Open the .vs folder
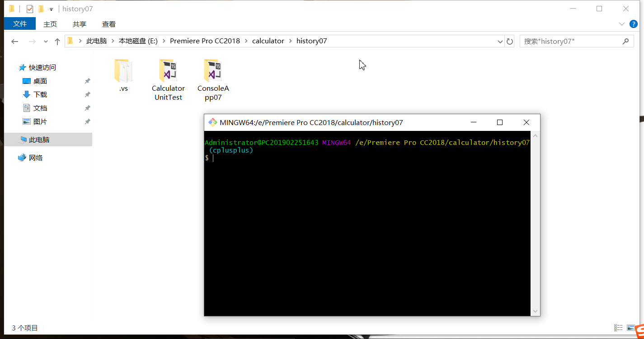The image size is (644, 339). click(123, 75)
